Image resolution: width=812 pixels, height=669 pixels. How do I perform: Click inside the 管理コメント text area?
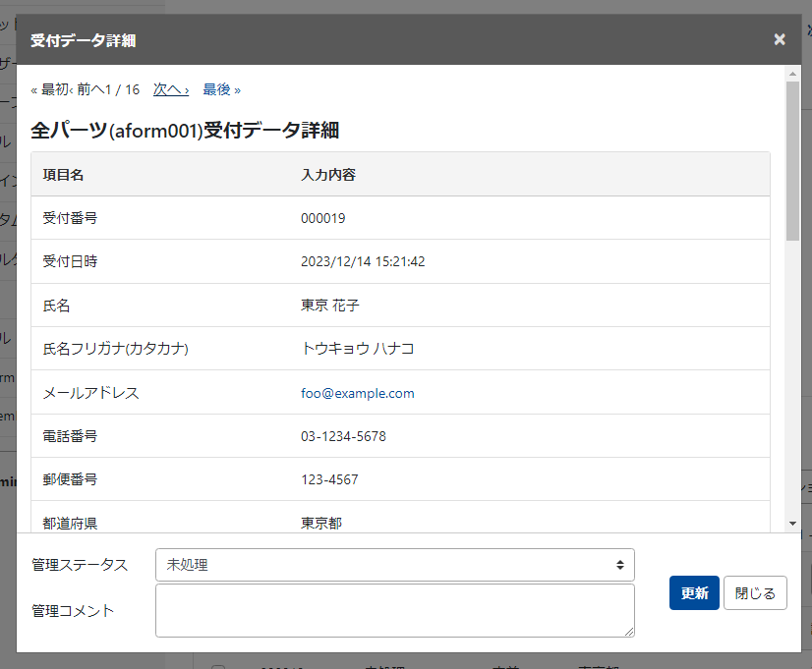[393, 609]
